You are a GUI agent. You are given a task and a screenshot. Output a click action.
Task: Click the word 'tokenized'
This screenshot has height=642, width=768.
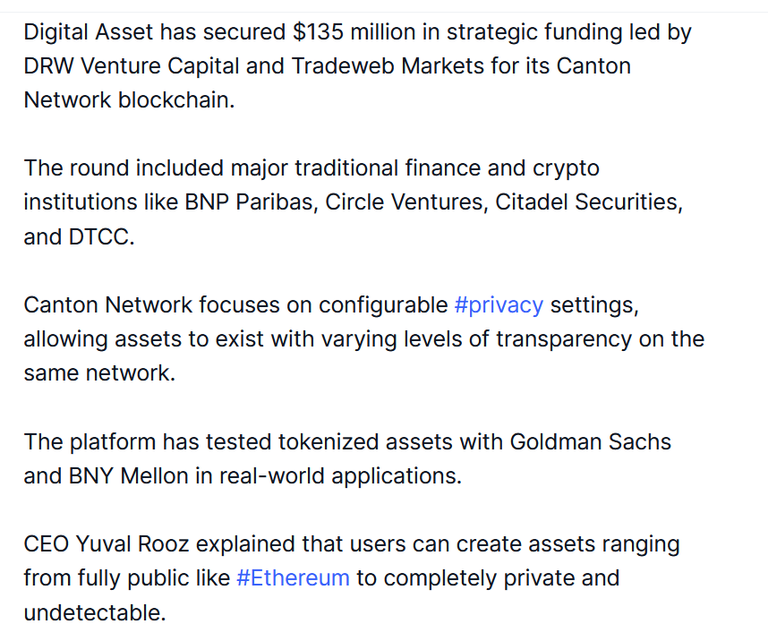point(328,442)
